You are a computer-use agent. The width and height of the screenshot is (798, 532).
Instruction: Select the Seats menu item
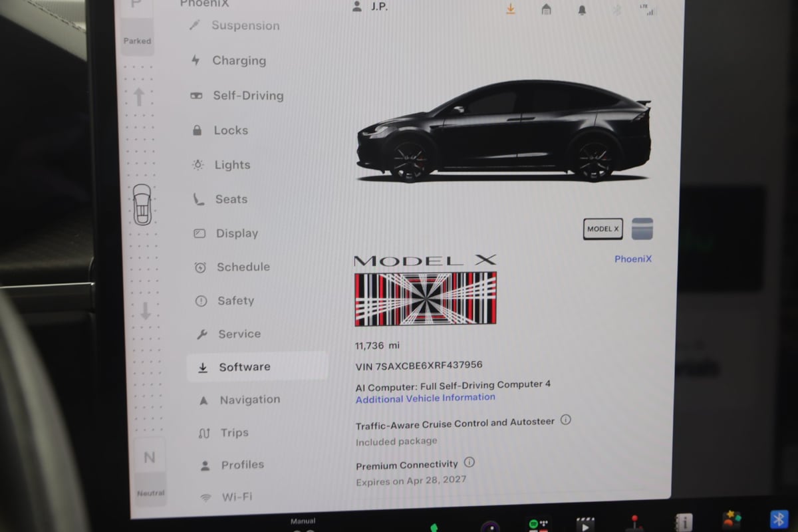[220, 199]
